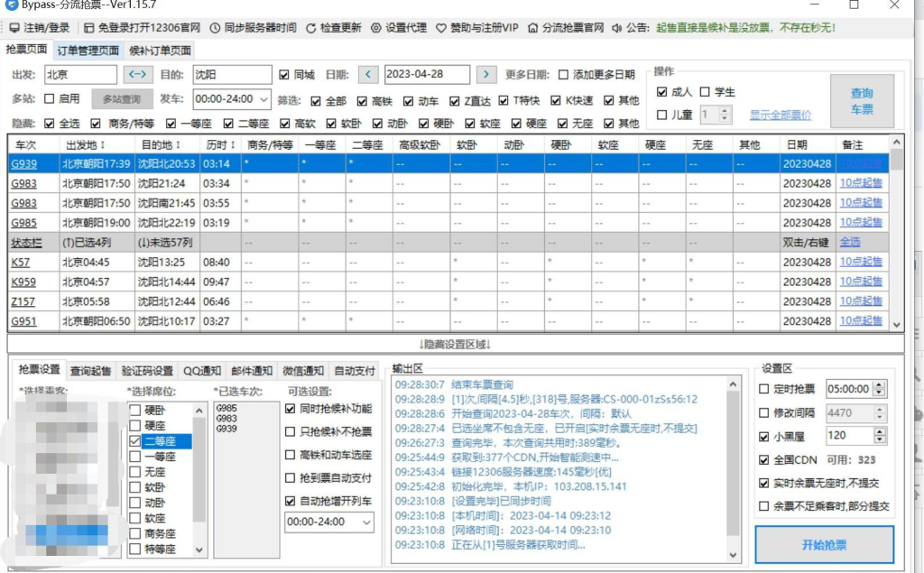
Task: Click the swap departure/destination arrow icon
Action: click(x=137, y=74)
